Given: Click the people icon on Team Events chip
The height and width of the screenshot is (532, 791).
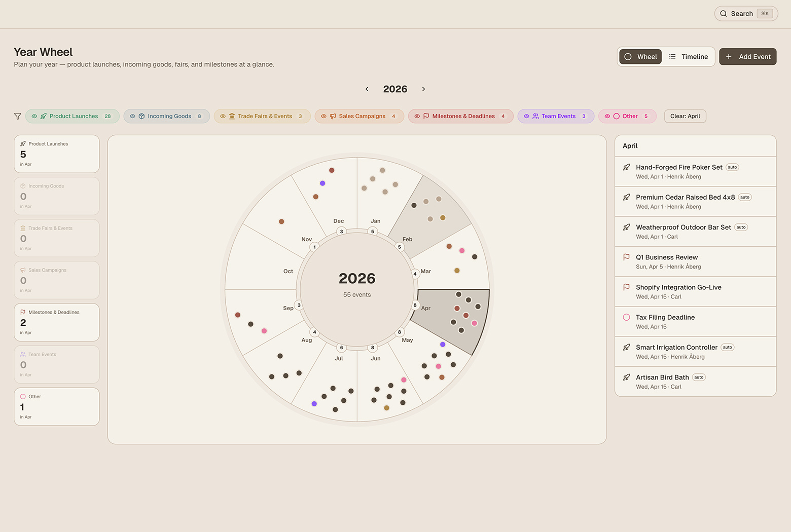Looking at the screenshot, I should [x=535, y=116].
